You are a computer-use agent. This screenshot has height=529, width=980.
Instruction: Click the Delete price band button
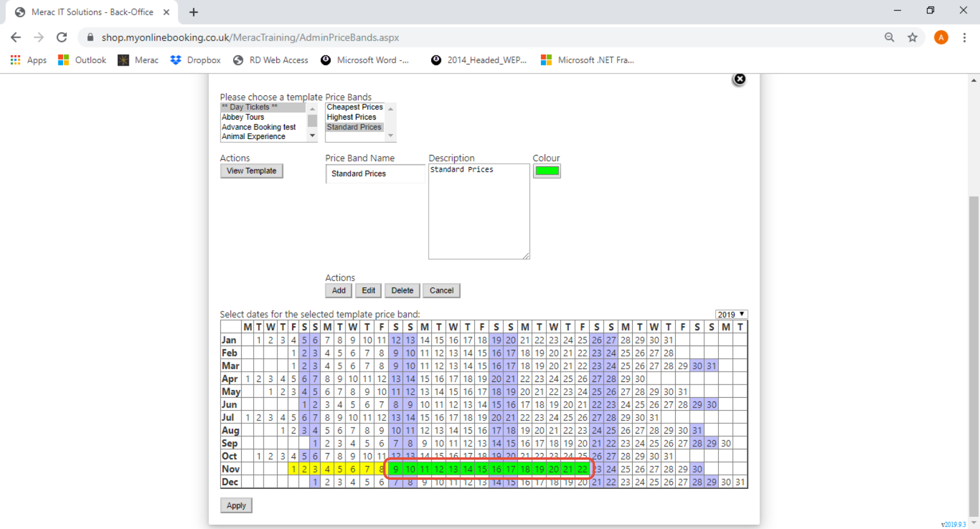pyautogui.click(x=402, y=291)
